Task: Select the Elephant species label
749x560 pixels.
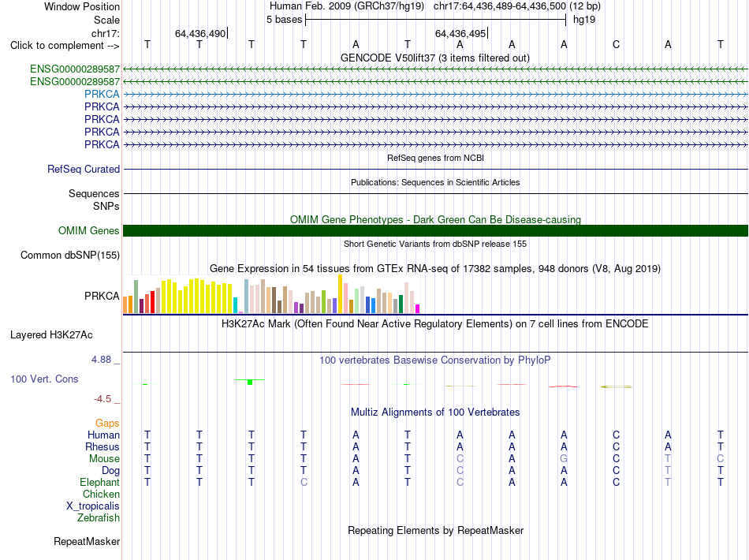Action: [99, 482]
